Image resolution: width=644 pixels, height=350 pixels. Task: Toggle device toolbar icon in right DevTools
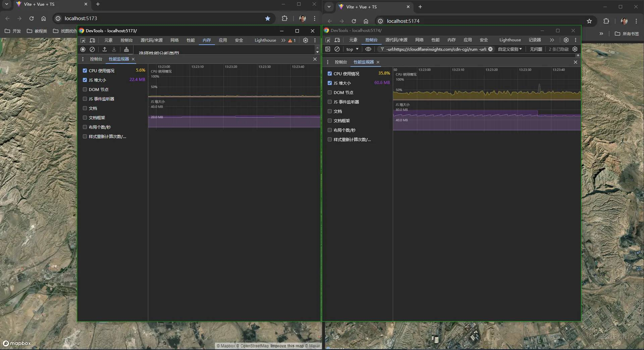click(x=337, y=40)
